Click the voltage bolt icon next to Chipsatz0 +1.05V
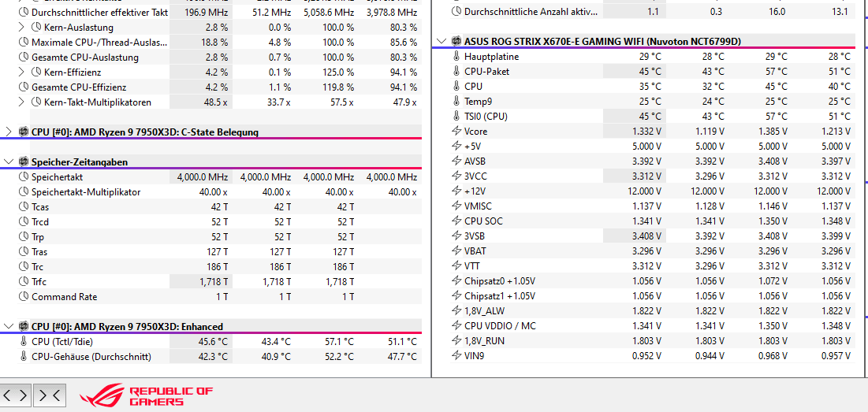 point(456,281)
